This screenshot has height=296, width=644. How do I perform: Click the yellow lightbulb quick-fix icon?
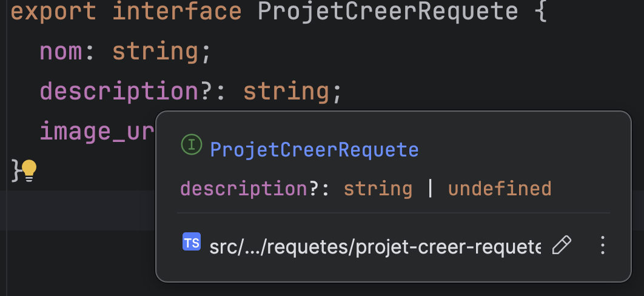[29, 170]
